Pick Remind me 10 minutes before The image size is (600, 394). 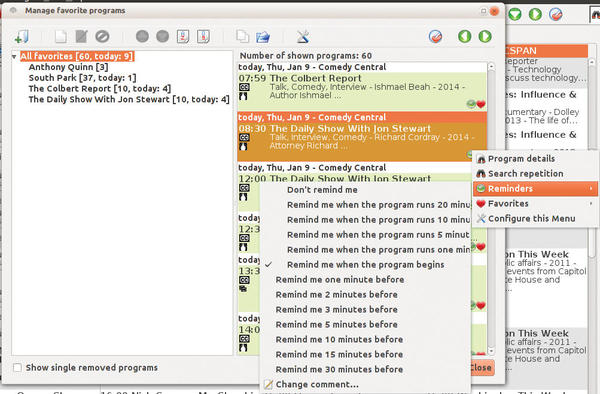365,339
